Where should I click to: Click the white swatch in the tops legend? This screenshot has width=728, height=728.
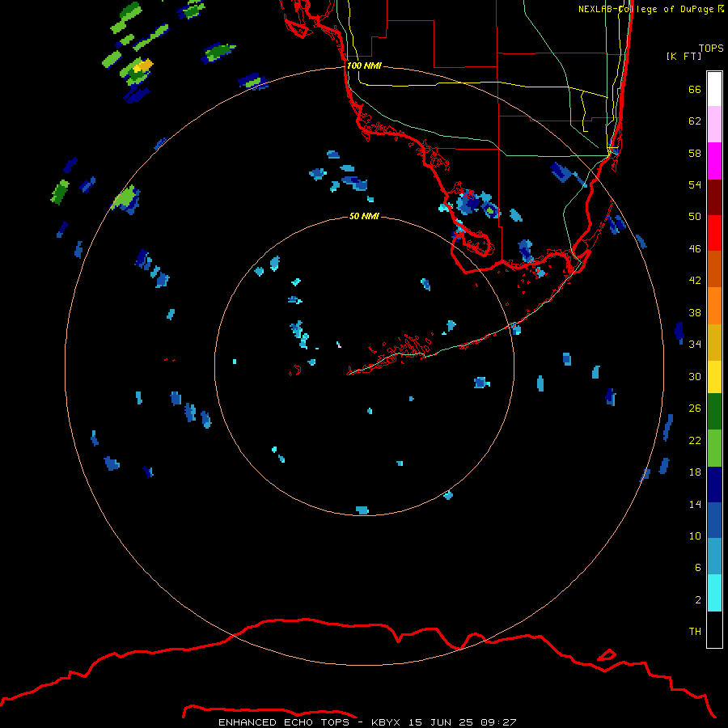click(714, 89)
